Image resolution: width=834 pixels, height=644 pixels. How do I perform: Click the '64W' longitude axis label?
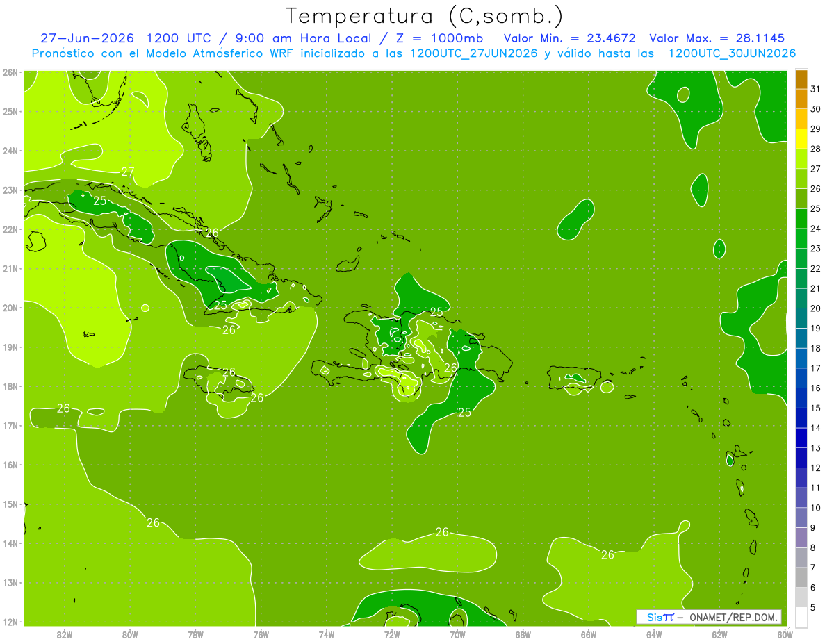[654, 634]
